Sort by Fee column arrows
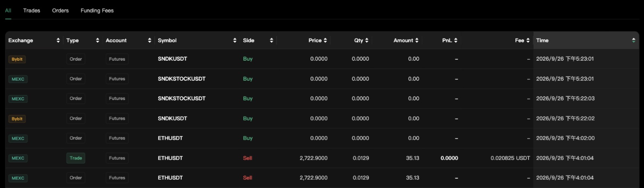Image resolution: width=644 pixels, height=188 pixels. coord(528,40)
